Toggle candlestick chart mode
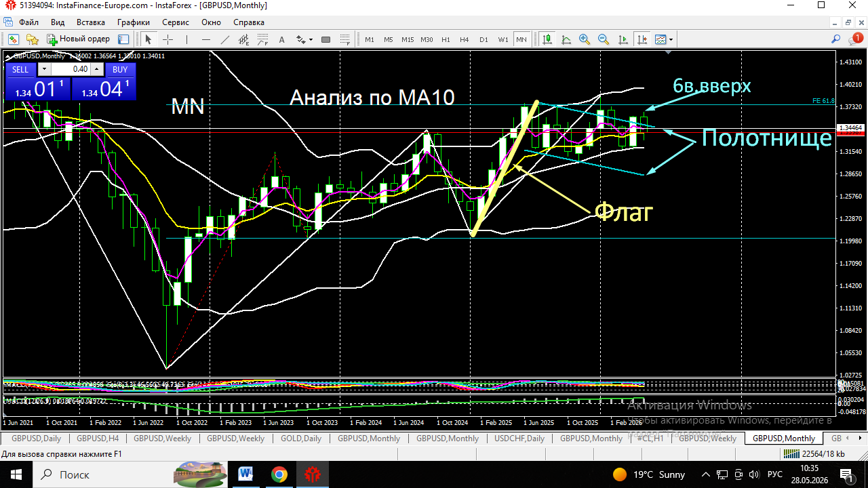868x488 pixels. (x=547, y=39)
